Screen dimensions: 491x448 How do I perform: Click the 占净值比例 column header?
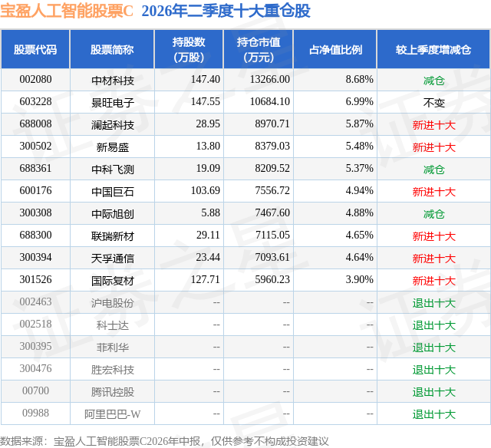[335, 49]
